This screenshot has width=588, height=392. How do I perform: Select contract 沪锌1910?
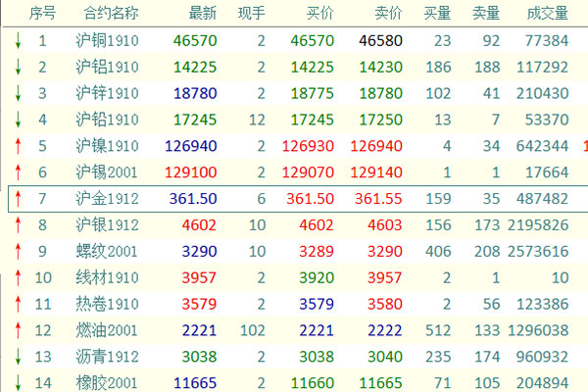click(107, 93)
